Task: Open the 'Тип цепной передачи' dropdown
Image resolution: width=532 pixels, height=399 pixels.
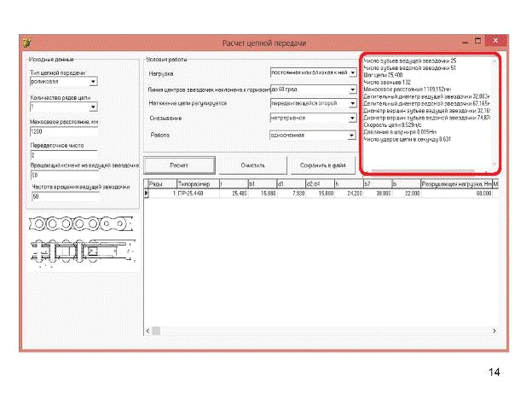Action: point(94,82)
